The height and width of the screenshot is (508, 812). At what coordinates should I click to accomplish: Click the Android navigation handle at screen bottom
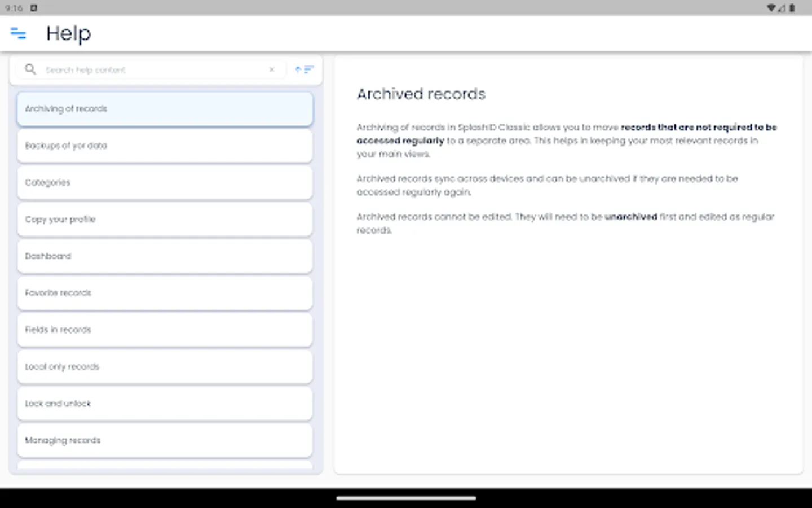click(x=406, y=499)
